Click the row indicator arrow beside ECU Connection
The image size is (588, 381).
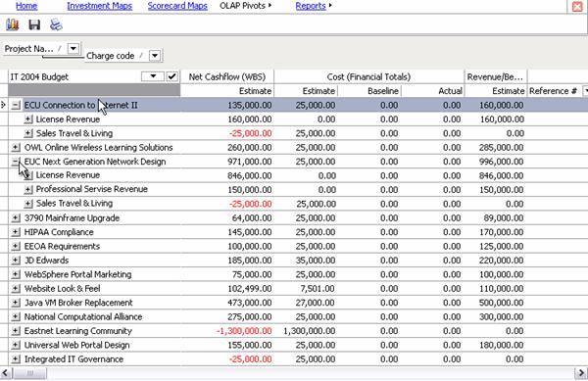tap(3, 105)
